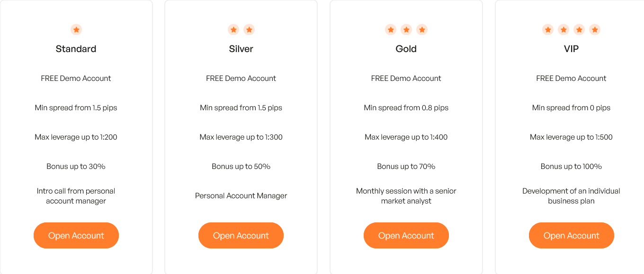Click the middle star above Gold
The image size is (644, 274).
coord(406,30)
